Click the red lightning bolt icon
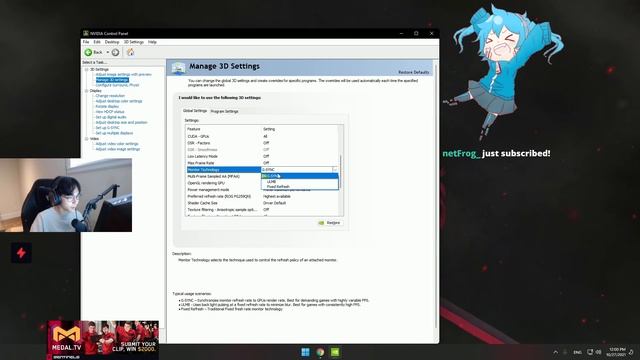Screen dimensions: 640x360 tap(21, 253)
